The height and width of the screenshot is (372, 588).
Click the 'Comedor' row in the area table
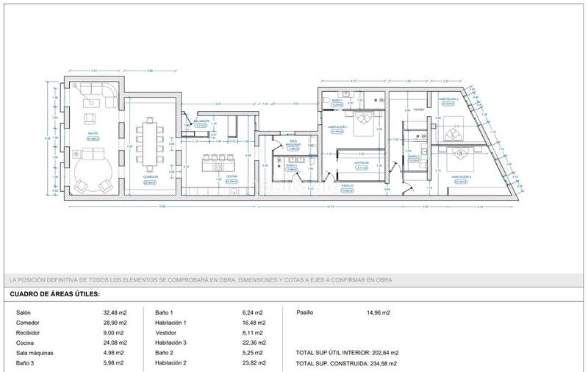point(26,322)
